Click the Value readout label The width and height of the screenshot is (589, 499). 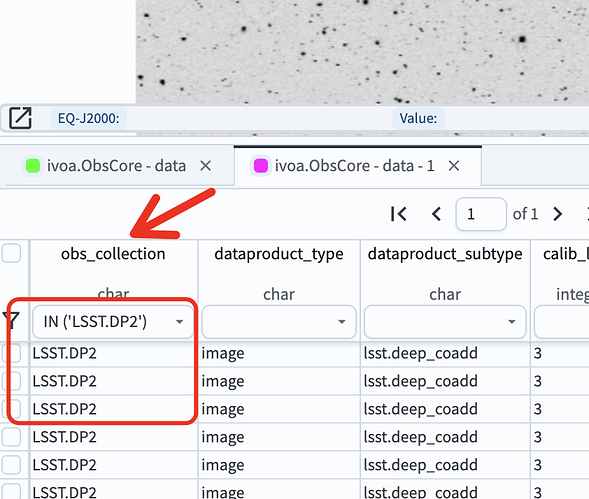click(x=418, y=118)
